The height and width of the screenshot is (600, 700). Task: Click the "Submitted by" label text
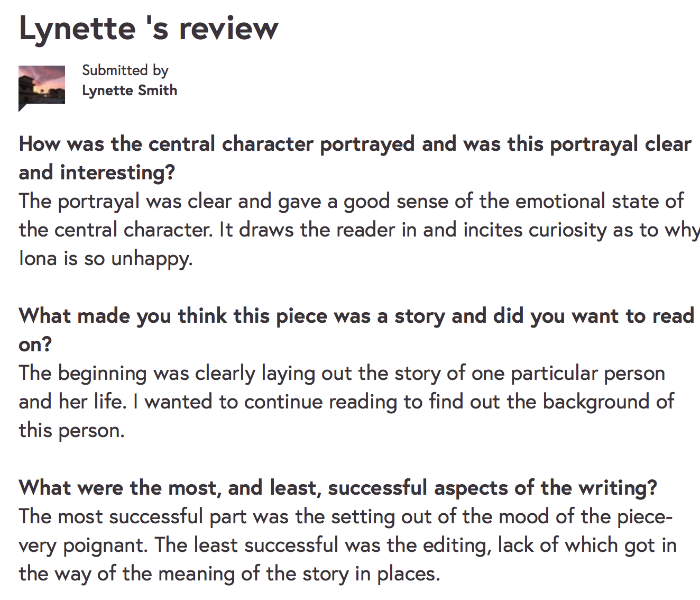click(x=125, y=70)
